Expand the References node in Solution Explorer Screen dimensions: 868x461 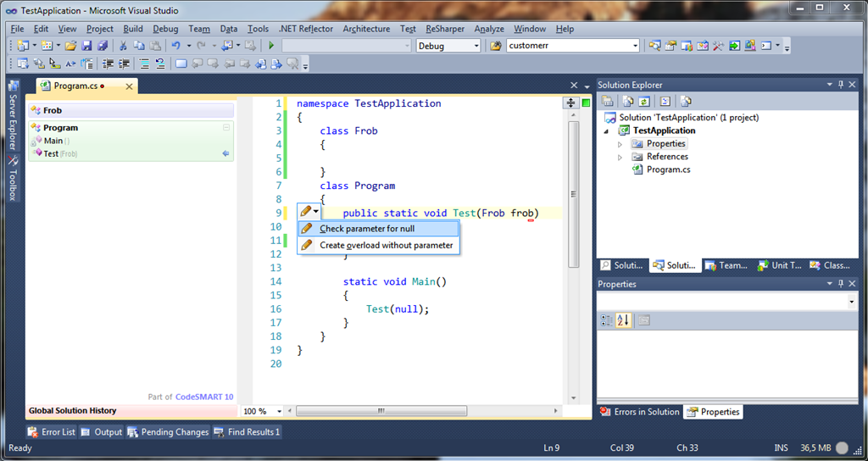click(x=620, y=157)
